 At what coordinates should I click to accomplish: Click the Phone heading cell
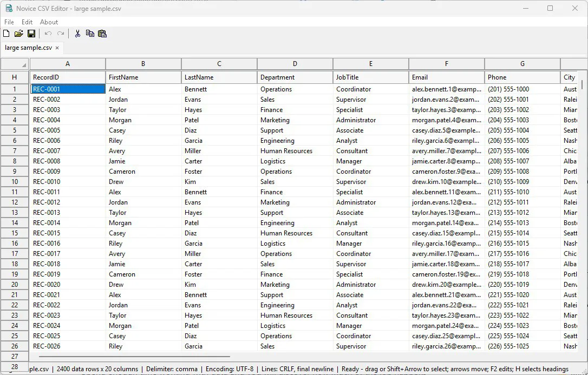522,77
